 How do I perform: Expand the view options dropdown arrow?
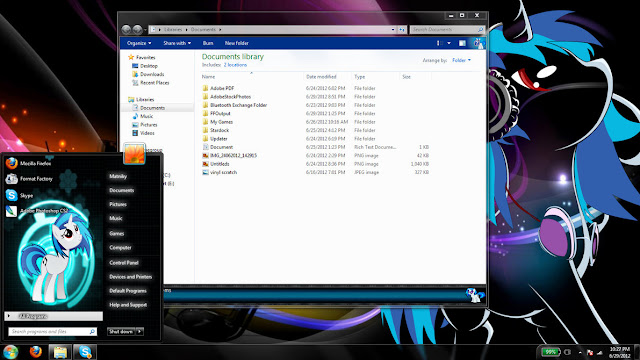coord(449,43)
